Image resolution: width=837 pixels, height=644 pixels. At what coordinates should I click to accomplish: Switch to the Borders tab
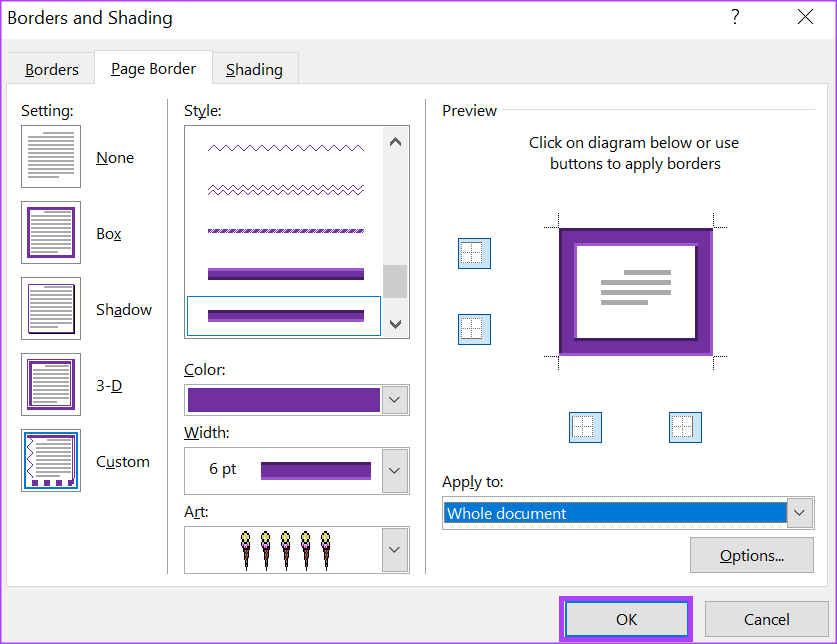(51, 68)
